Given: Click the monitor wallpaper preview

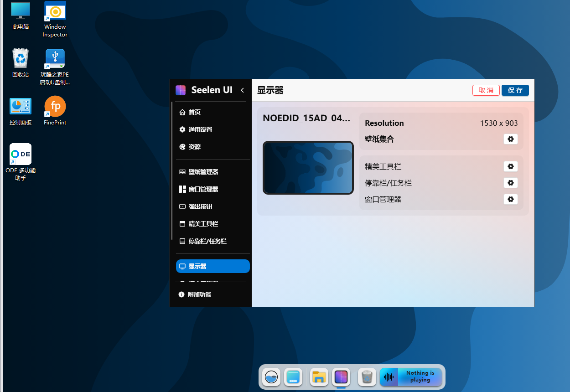Looking at the screenshot, I should tap(308, 168).
